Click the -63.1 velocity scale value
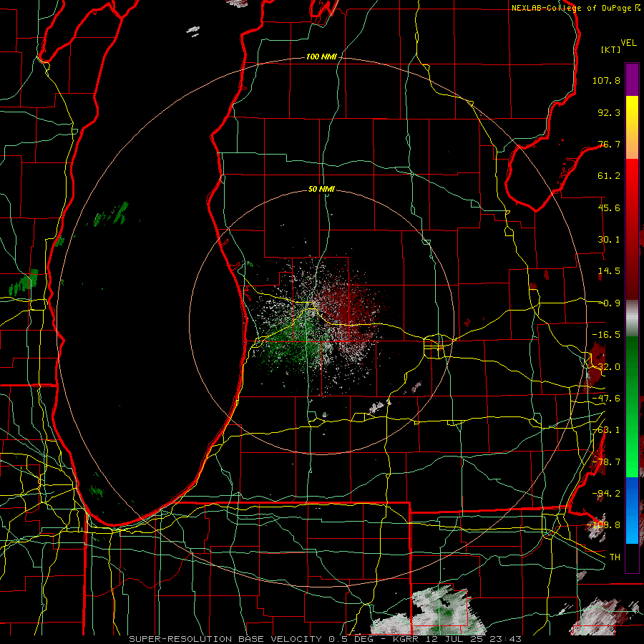This screenshot has height=644, width=644. [x=606, y=430]
